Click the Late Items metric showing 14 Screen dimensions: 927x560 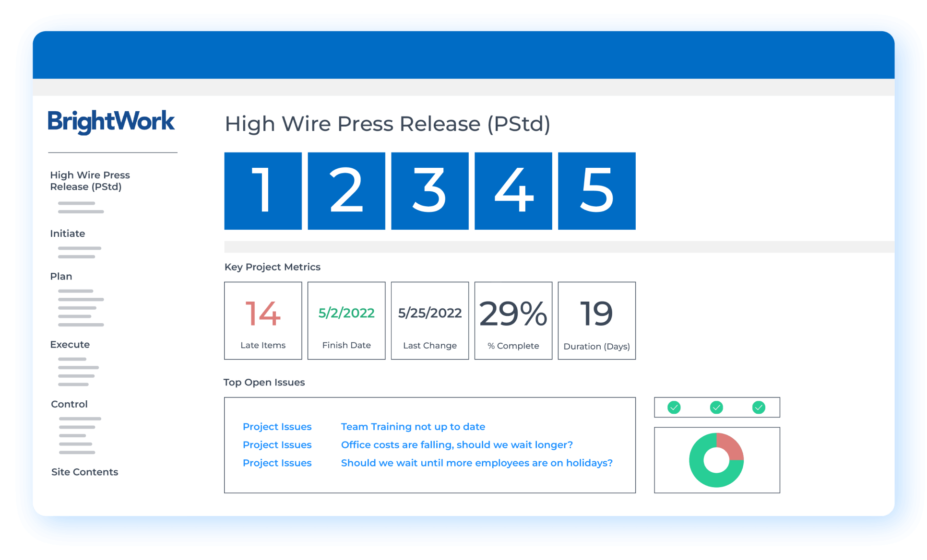pyautogui.click(x=263, y=320)
